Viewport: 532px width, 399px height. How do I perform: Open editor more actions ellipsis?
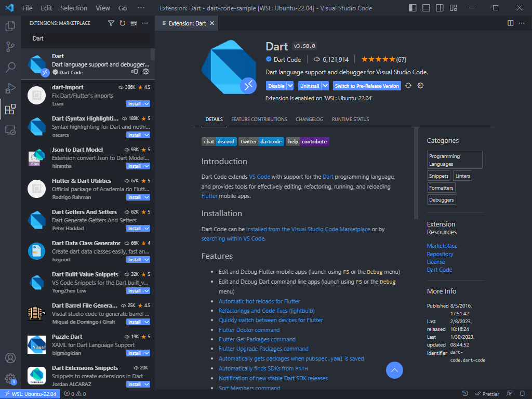[x=522, y=23]
